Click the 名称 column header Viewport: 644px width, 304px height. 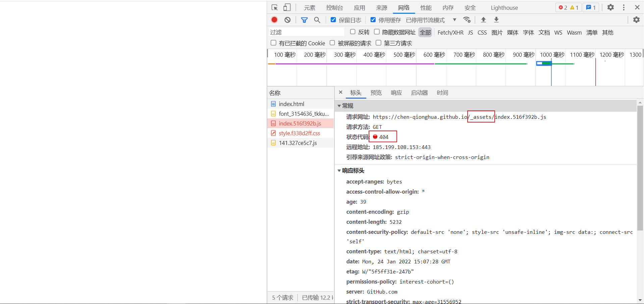(x=301, y=93)
